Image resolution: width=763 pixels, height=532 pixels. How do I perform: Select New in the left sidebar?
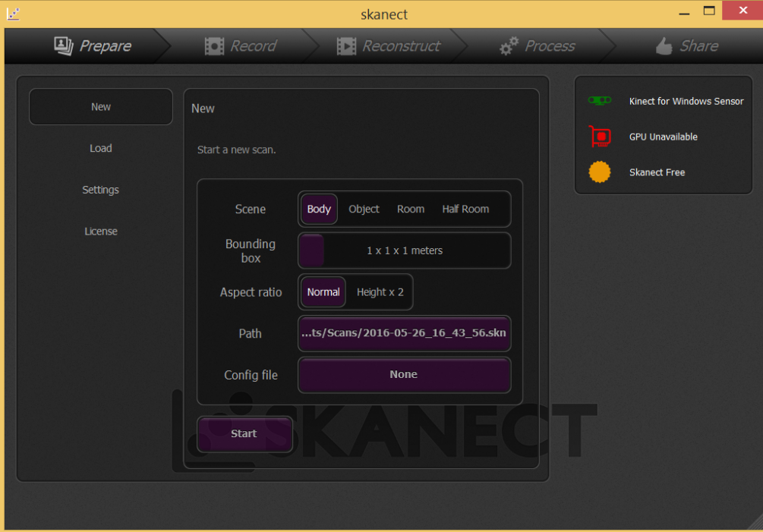(101, 107)
